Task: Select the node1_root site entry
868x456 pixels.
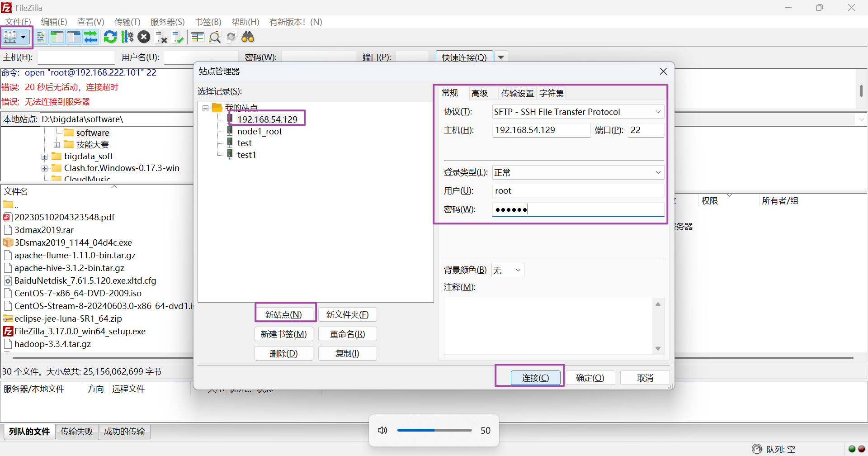Action: click(x=259, y=131)
